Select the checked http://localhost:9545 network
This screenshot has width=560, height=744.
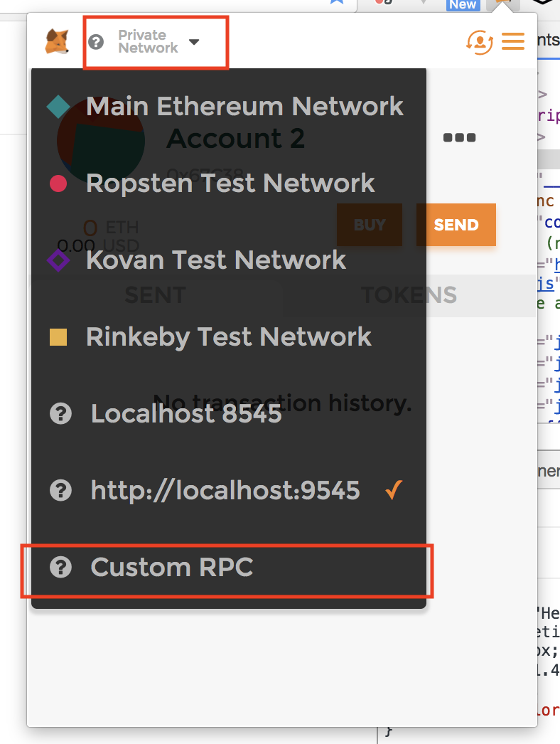pos(225,491)
